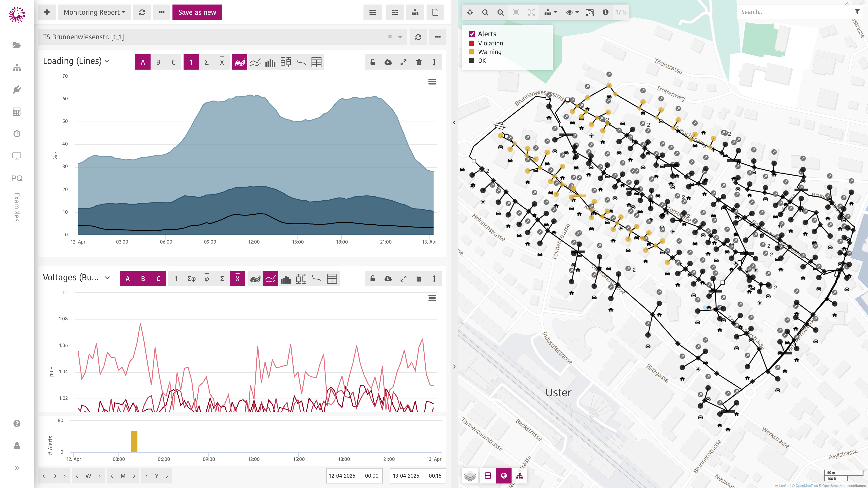Expand Voltages chart to fullscreen
The width and height of the screenshot is (868, 488).
click(403, 279)
